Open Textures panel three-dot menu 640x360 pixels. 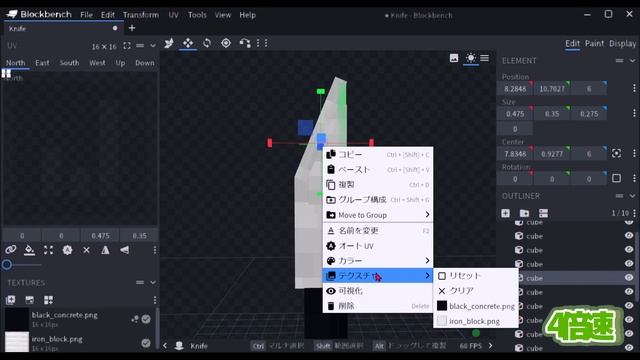(x=155, y=300)
